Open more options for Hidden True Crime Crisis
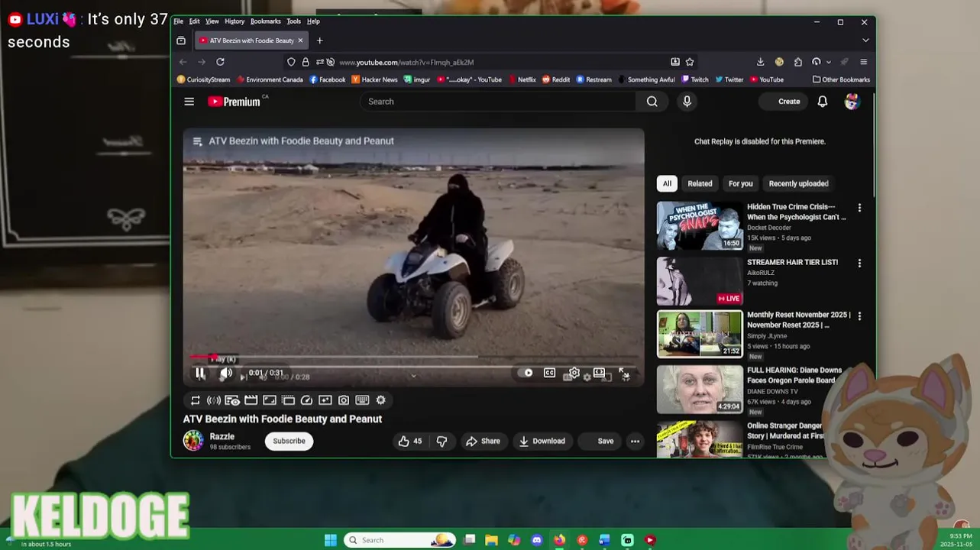This screenshot has width=980, height=550. 859,208
